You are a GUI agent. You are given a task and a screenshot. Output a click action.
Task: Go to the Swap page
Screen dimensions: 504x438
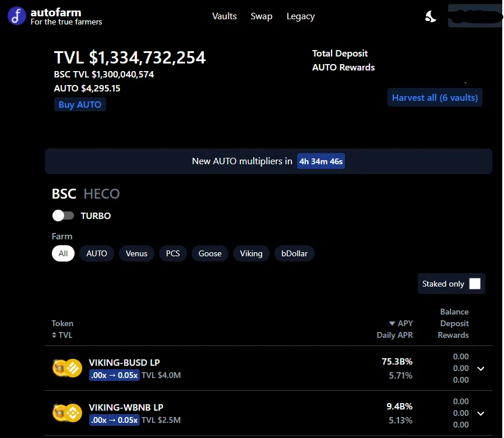(261, 16)
